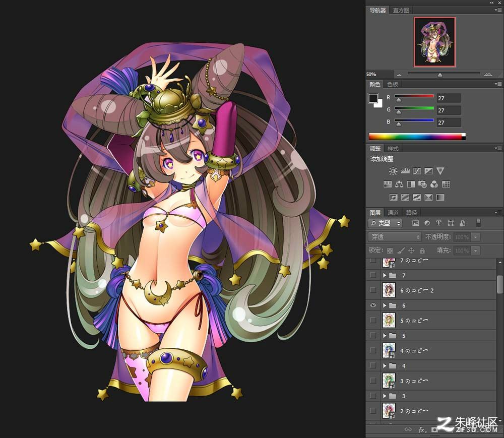Show layer '4のコピー' visibility
This screenshot has width=504, height=438.
373,350
